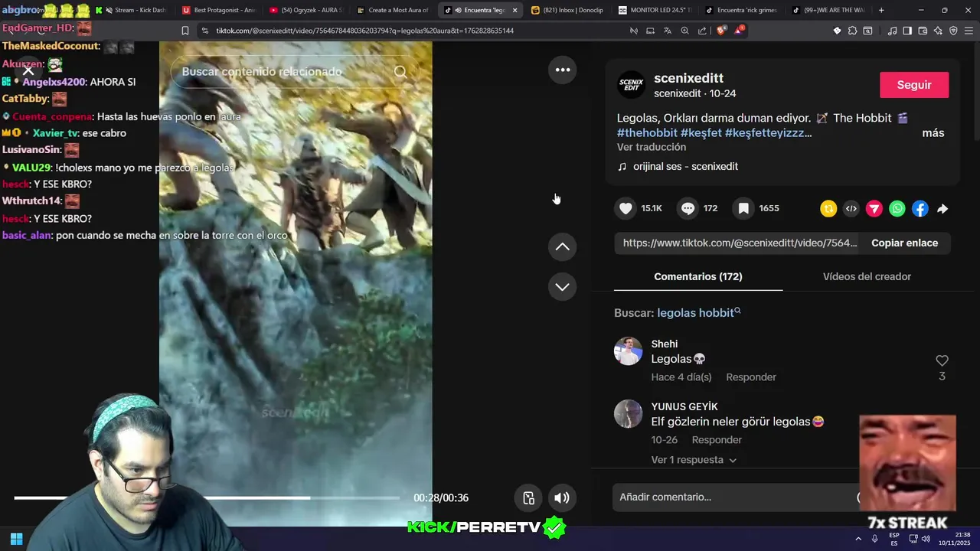
Task: Expand Ver 1 respuesta replies
Action: tap(694, 460)
